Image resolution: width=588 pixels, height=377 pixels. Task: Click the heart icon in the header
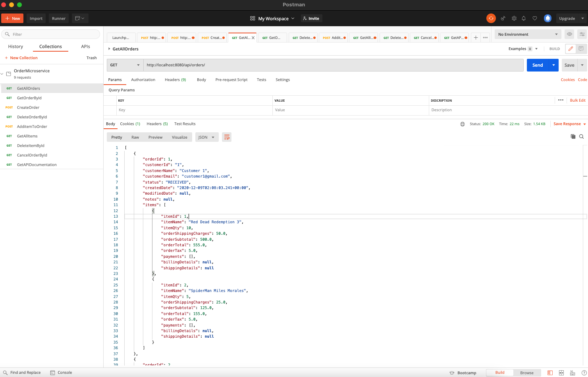pyautogui.click(x=535, y=18)
